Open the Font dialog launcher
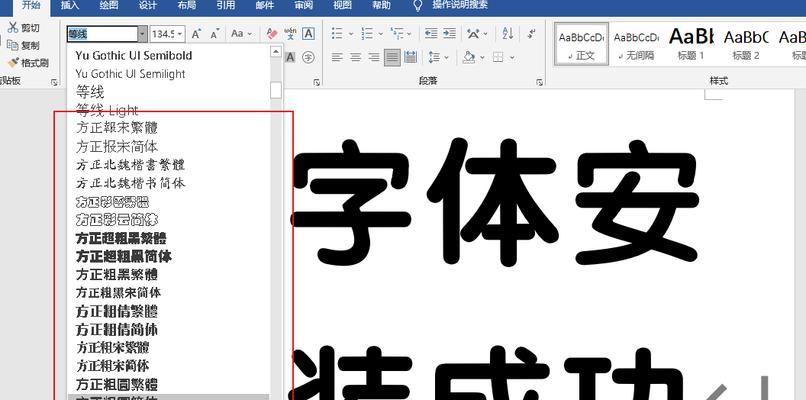 [x=317, y=81]
